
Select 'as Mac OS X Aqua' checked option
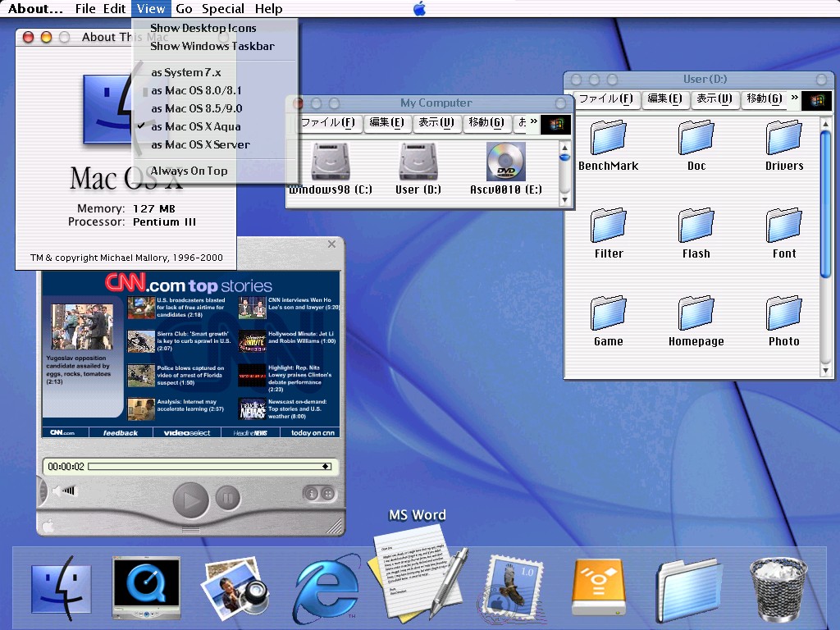[214, 127]
